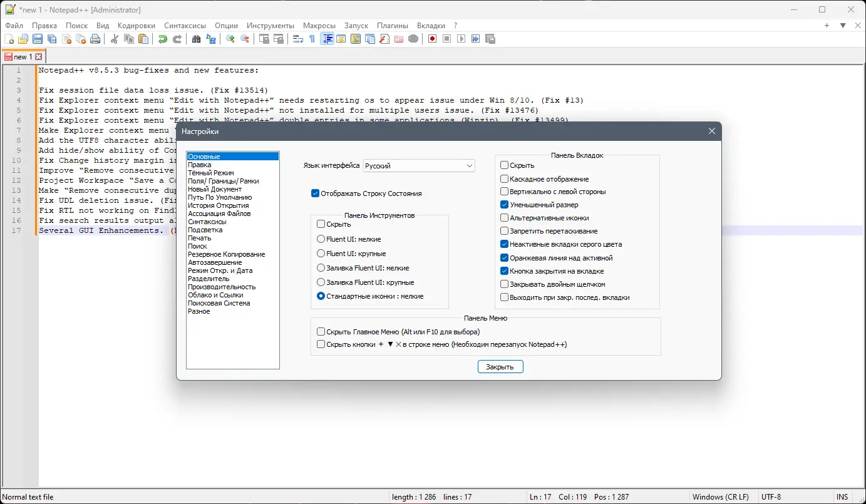Screen dimensions: 866x504
Task: Open the Кодировки menu
Action: coord(137,26)
